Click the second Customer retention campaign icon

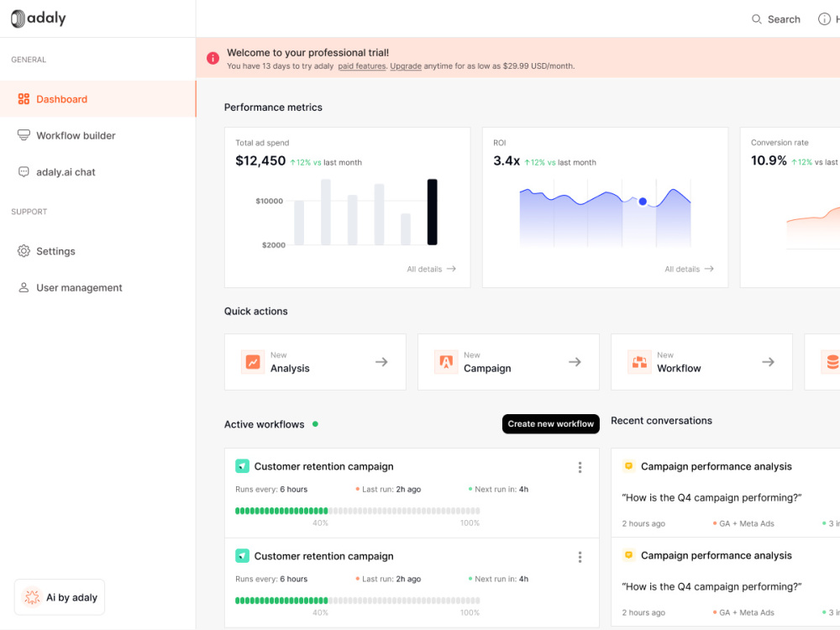(242, 556)
